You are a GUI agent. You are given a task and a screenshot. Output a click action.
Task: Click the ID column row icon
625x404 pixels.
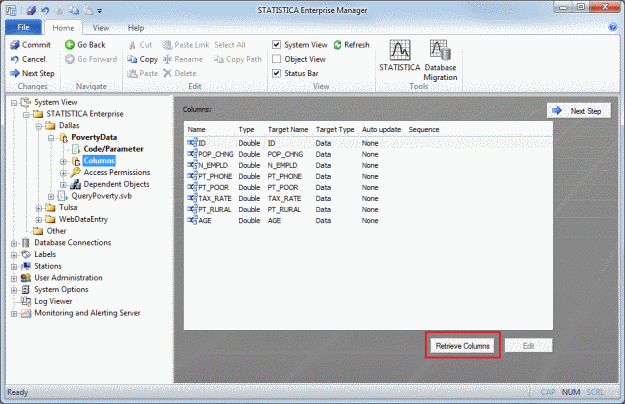click(x=192, y=143)
